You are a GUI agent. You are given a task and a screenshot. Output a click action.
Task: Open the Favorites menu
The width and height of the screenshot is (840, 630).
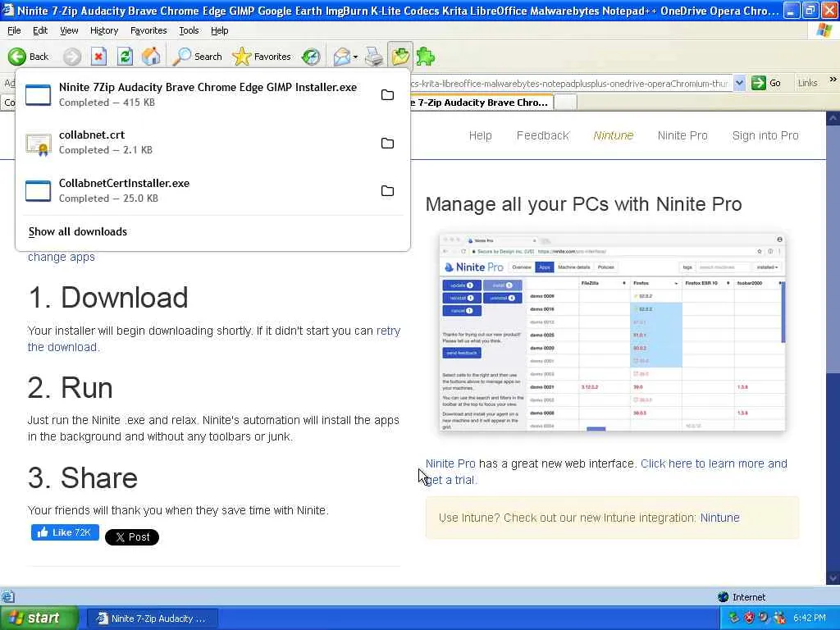point(148,30)
